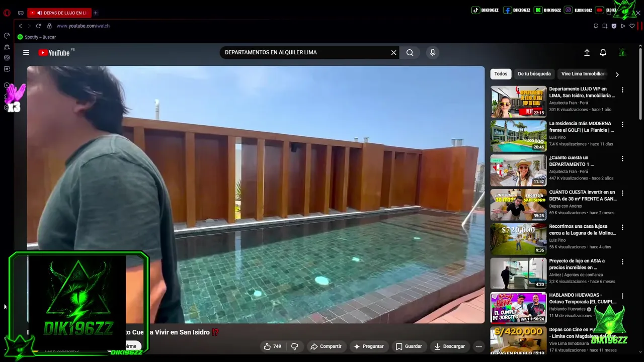Open the YouTube guide hamburger menu
644x362 pixels.
coord(26,52)
